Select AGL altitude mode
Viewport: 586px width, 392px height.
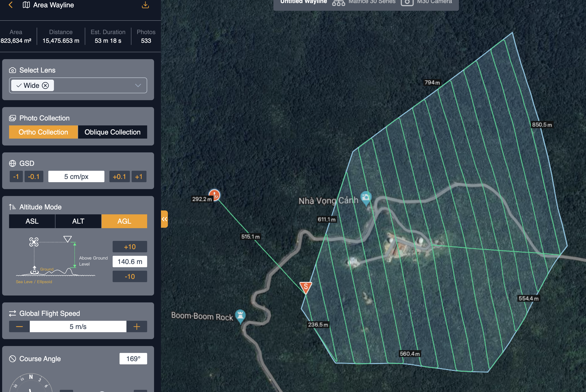124,221
